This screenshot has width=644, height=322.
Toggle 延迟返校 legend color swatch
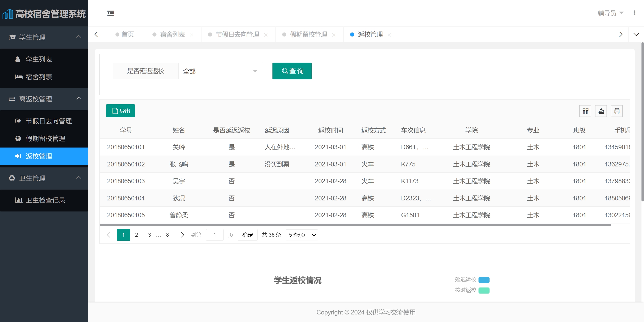coord(484,280)
